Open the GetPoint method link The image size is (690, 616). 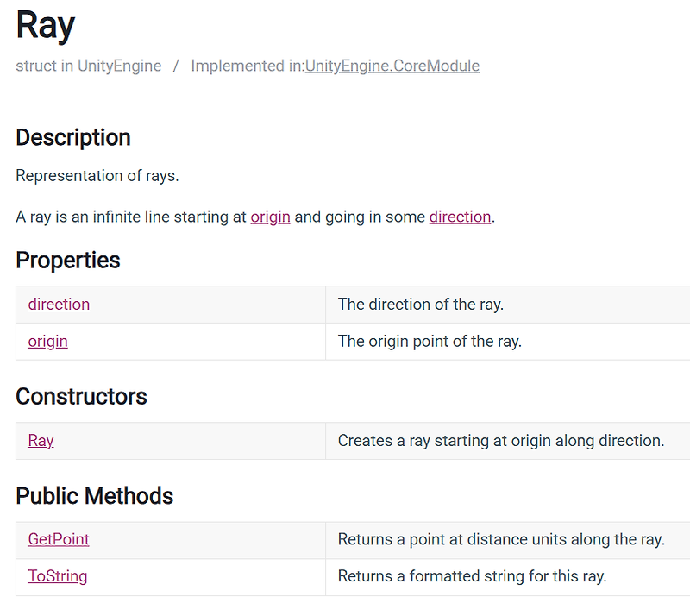pos(59,539)
